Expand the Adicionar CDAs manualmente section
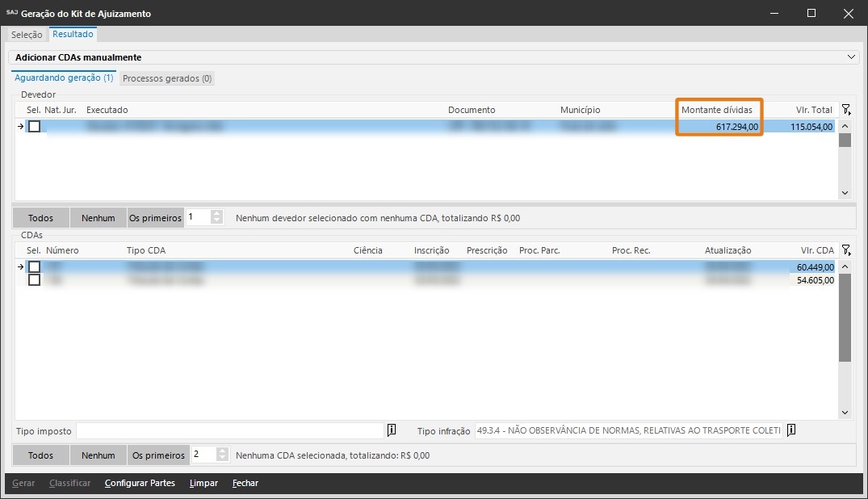The image size is (868, 499). point(851,57)
